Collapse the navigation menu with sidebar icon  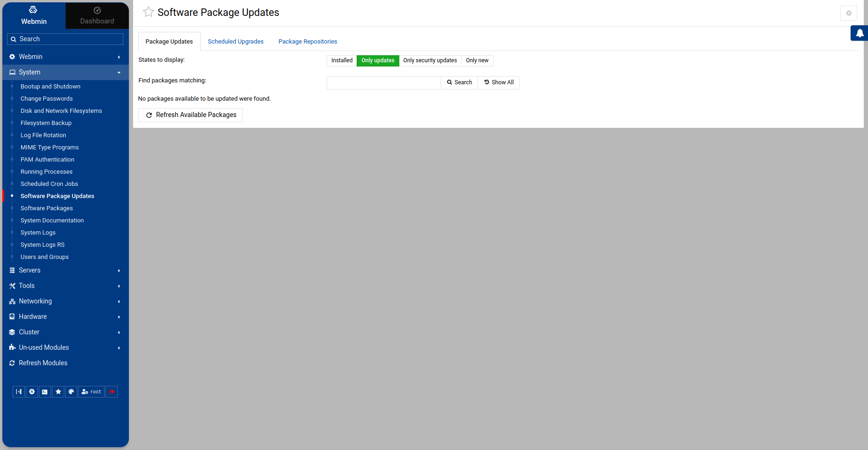19,391
